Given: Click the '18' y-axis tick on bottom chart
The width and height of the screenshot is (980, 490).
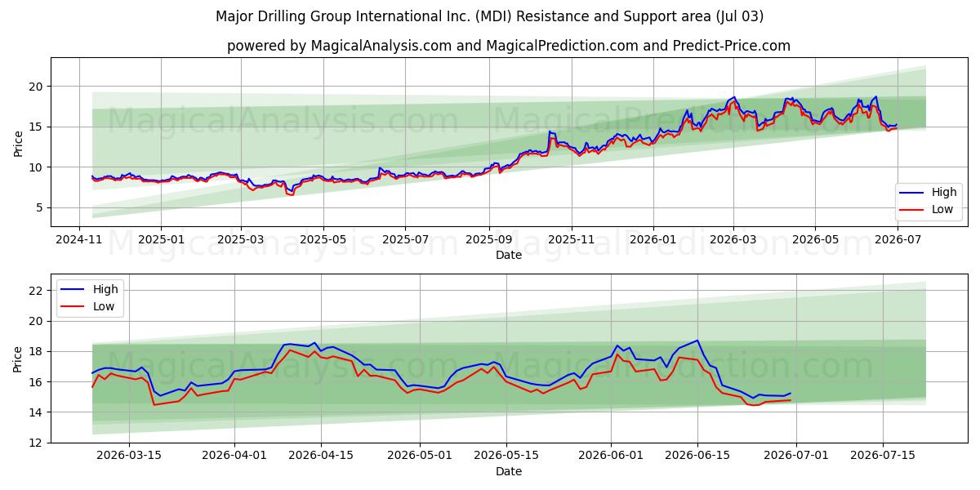Looking at the screenshot, I should click(x=37, y=351).
